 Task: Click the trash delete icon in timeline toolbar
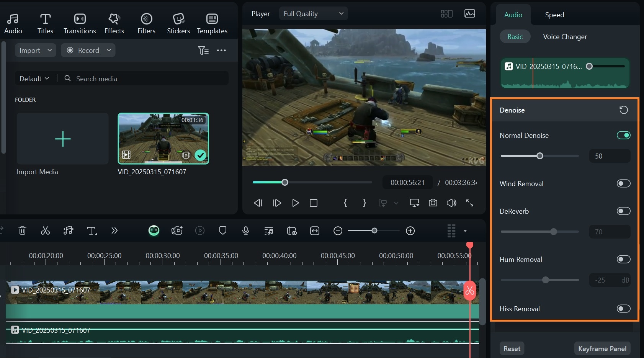point(22,230)
